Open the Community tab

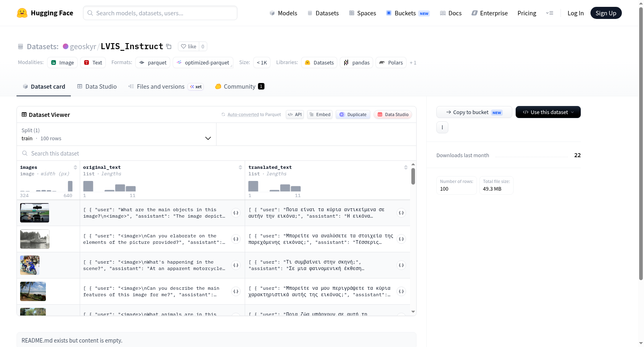point(240,87)
